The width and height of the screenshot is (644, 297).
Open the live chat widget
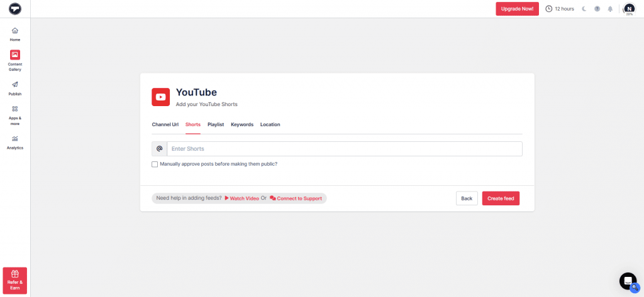tap(628, 281)
